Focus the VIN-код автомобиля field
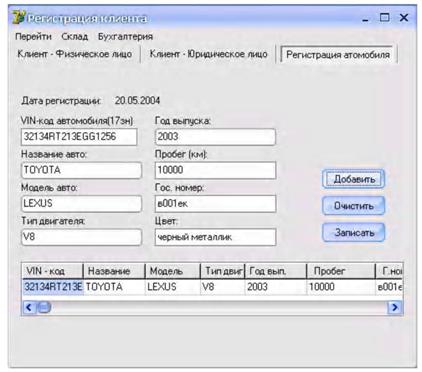Viewport: 422px width, 372px height. click(79, 137)
